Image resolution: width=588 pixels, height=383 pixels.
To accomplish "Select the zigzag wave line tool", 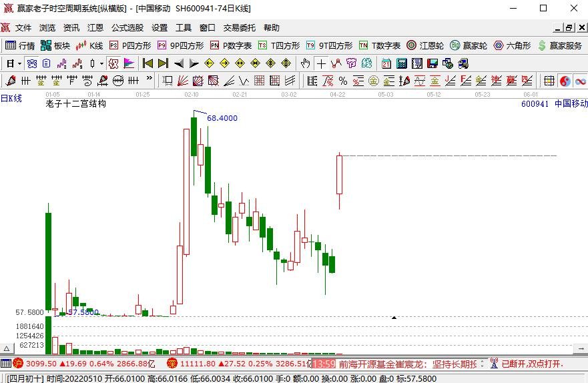I will [244, 81].
